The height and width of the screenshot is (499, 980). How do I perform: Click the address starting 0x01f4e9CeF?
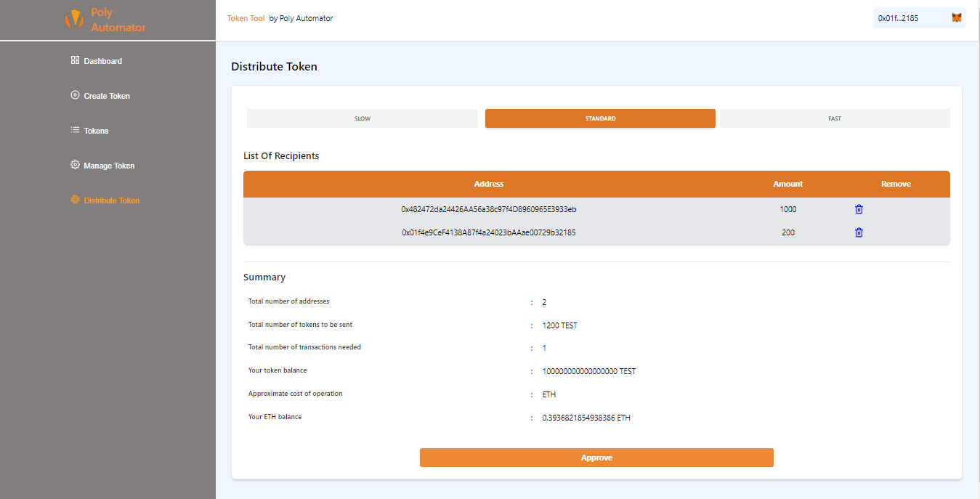(489, 232)
